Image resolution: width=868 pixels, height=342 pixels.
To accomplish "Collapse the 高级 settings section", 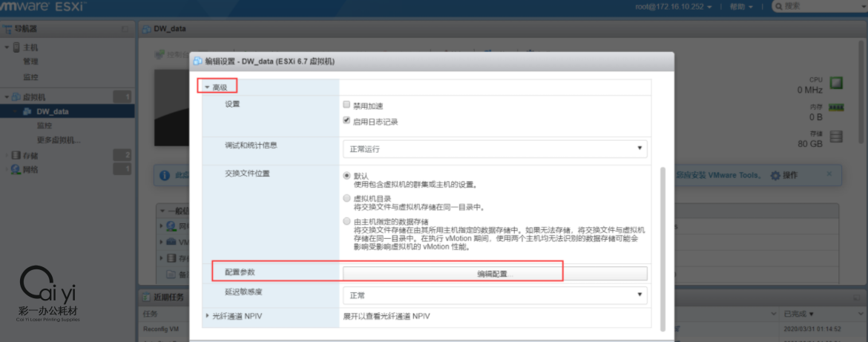I will coord(208,88).
